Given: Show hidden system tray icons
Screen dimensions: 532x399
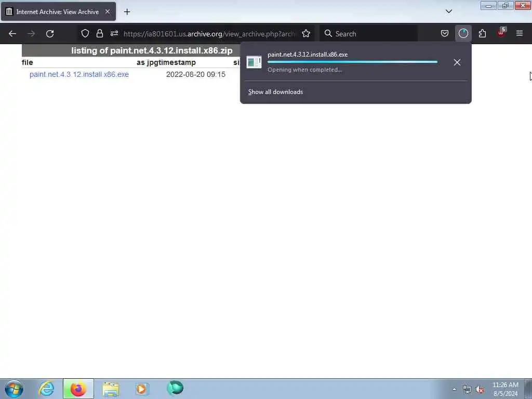Looking at the screenshot, I should 454,389.
